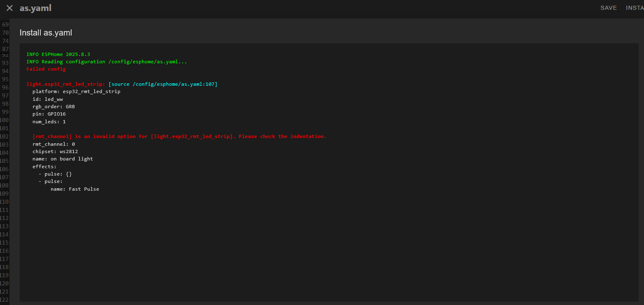Click the 'INFO ESPHome 2025.8.3' log line

(x=58, y=54)
